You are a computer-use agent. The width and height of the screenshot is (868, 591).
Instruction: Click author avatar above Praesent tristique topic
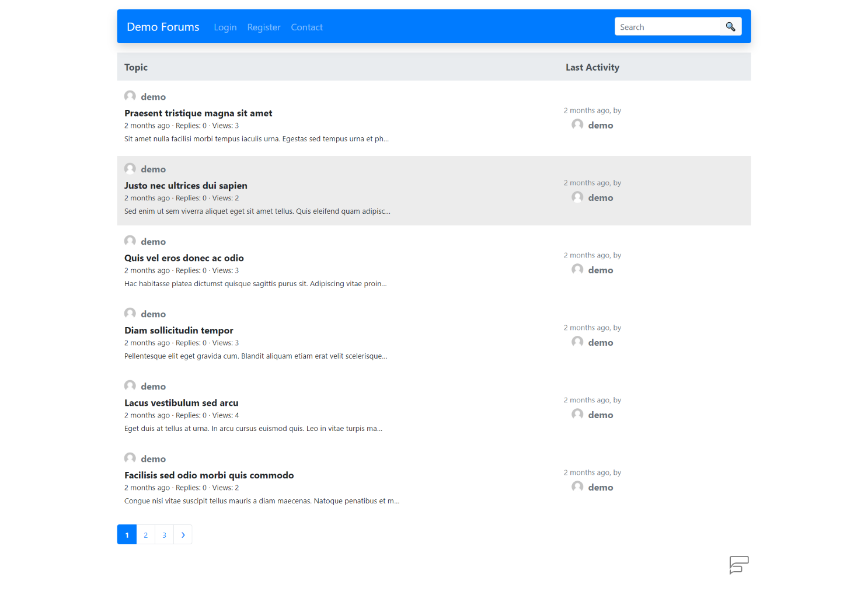point(130,96)
